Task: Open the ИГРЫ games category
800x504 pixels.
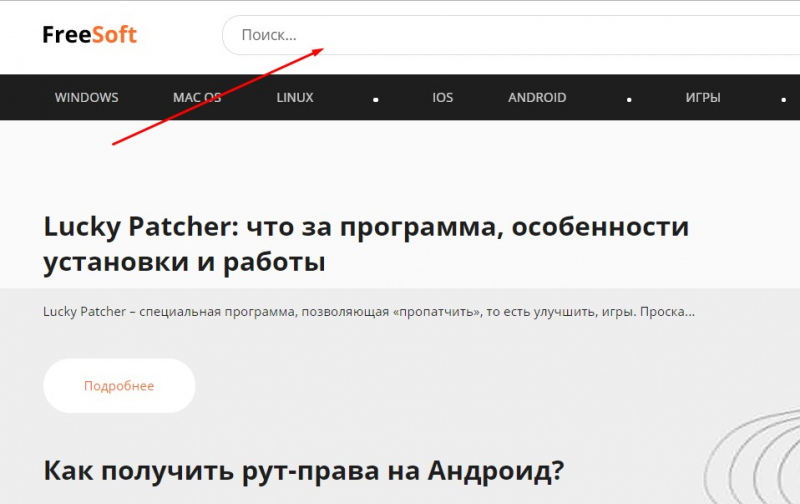Action: pyautogui.click(x=703, y=97)
